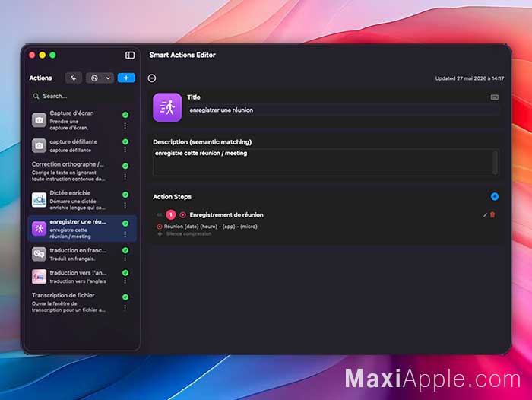
Task: Toggle capture défillante enabled checkmark
Action: pos(125,141)
